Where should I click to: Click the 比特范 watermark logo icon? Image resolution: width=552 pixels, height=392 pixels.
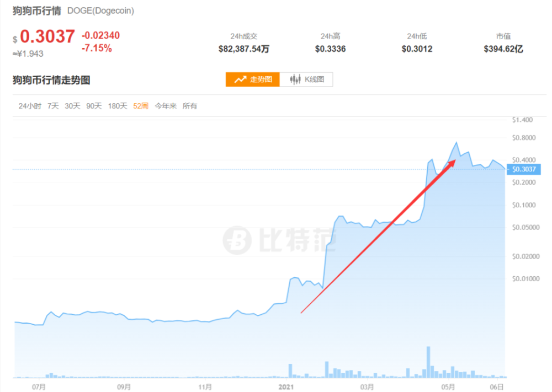click(237, 240)
